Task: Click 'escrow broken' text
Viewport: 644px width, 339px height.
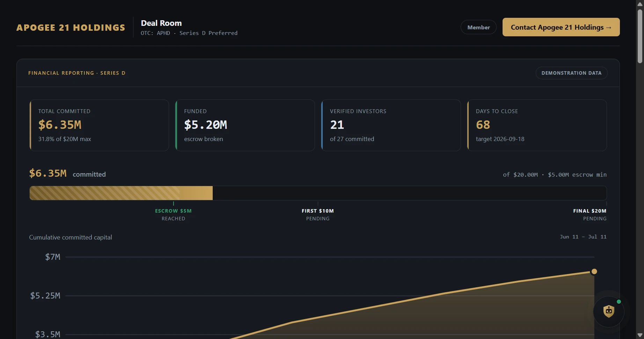Action: 204,139
